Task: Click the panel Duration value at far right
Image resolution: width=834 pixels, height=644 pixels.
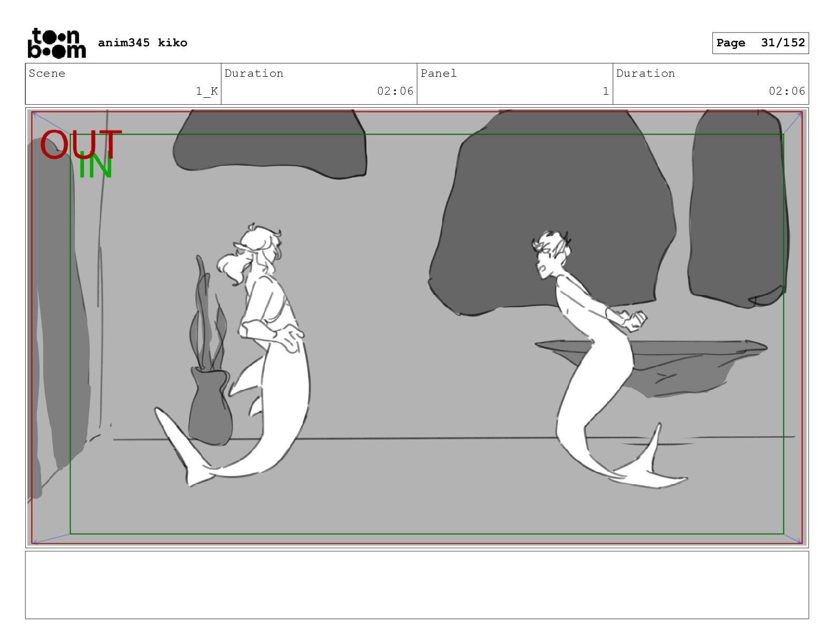Action: (787, 91)
